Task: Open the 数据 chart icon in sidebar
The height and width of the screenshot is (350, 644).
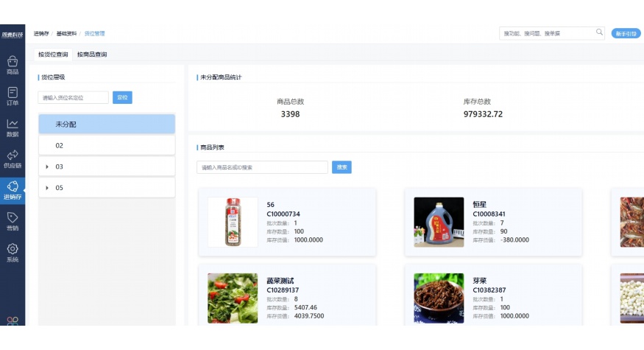Action: 13,128
